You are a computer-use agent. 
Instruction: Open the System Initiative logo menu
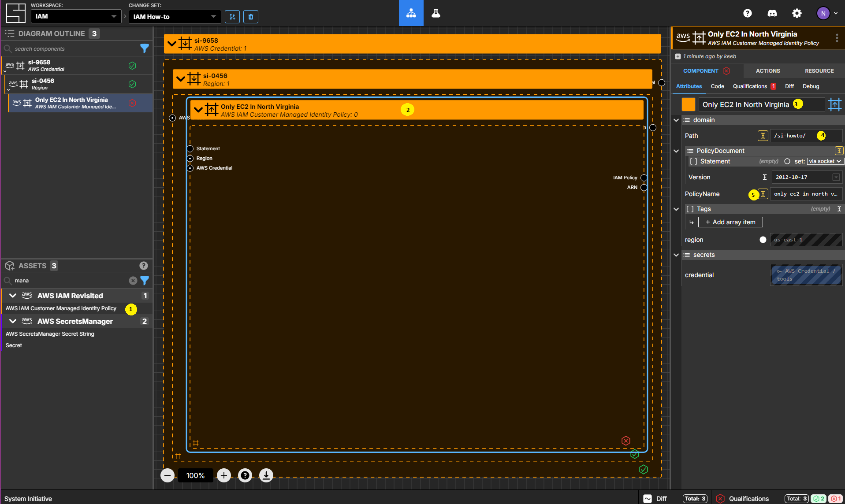pyautogui.click(x=16, y=13)
